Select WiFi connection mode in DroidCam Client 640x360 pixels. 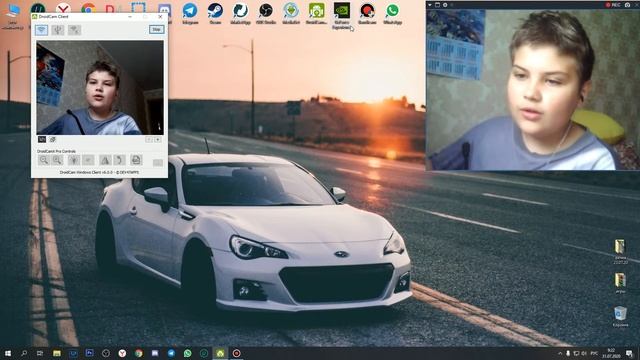coord(41,30)
